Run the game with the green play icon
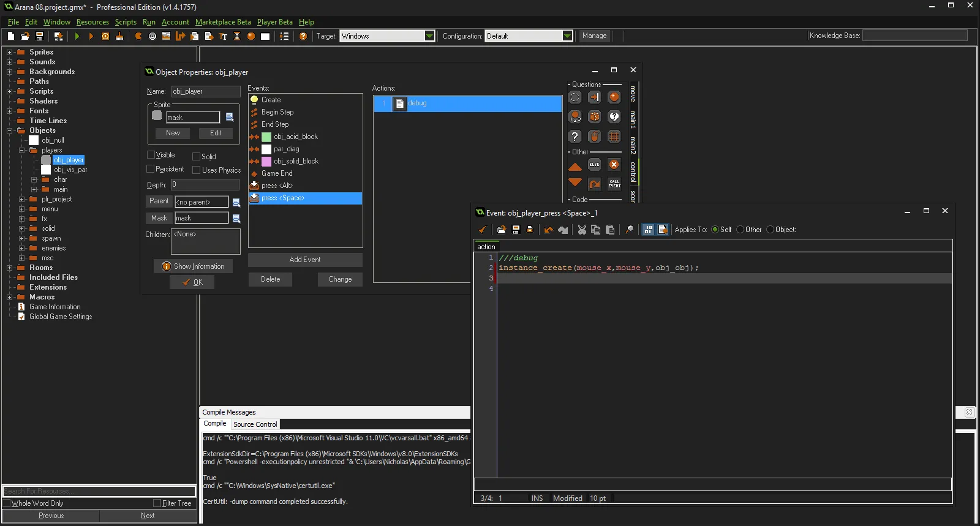The width and height of the screenshot is (980, 526). [x=77, y=36]
